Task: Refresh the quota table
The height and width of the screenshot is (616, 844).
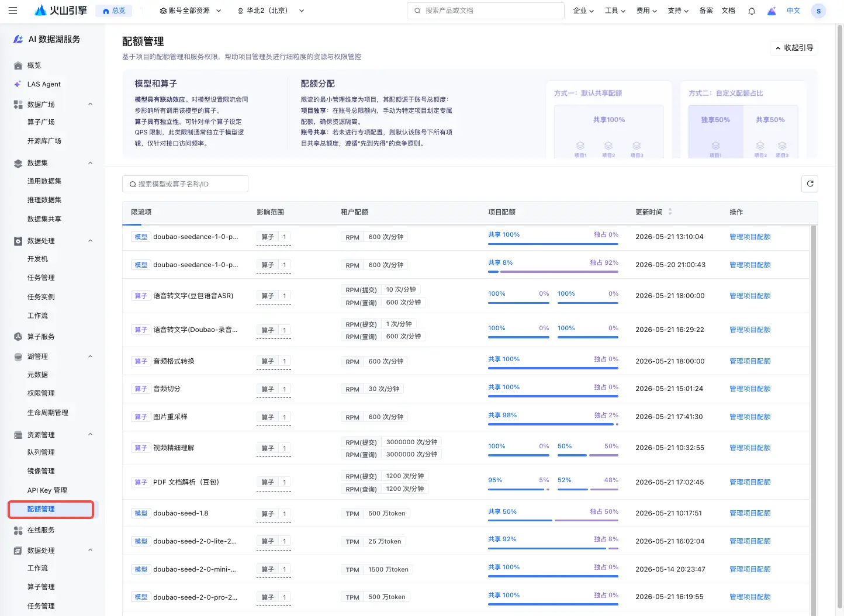Action: tap(810, 184)
